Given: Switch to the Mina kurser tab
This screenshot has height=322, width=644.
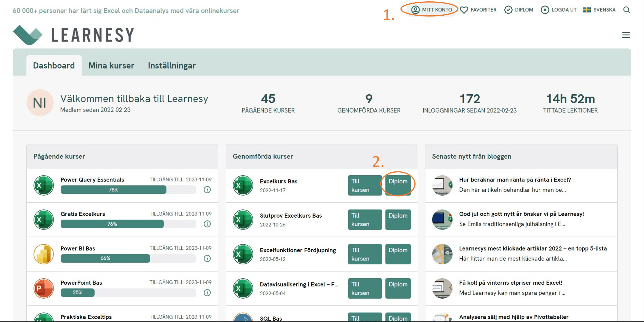Looking at the screenshot, I should [111, 65].
